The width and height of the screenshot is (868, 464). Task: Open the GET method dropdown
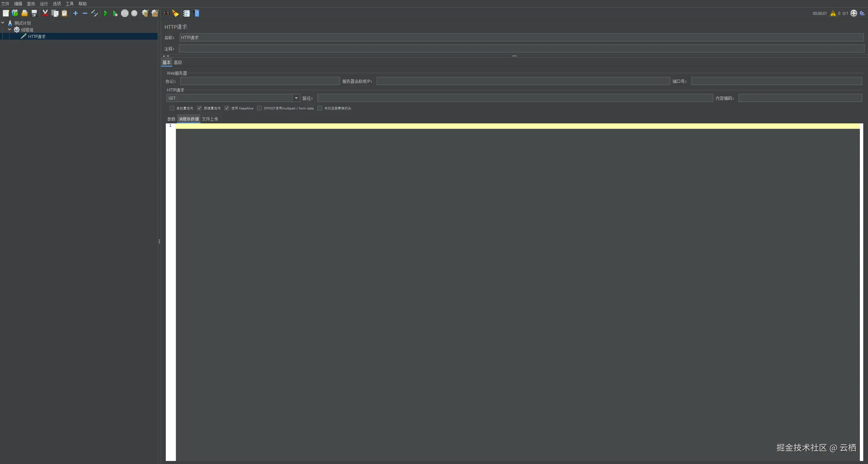296,98
